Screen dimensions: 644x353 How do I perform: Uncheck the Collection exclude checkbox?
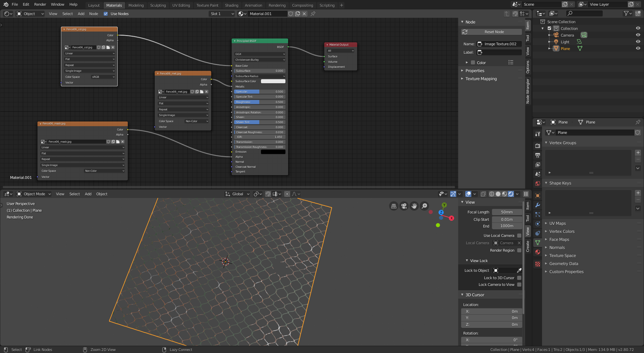(x=549, y=29)
